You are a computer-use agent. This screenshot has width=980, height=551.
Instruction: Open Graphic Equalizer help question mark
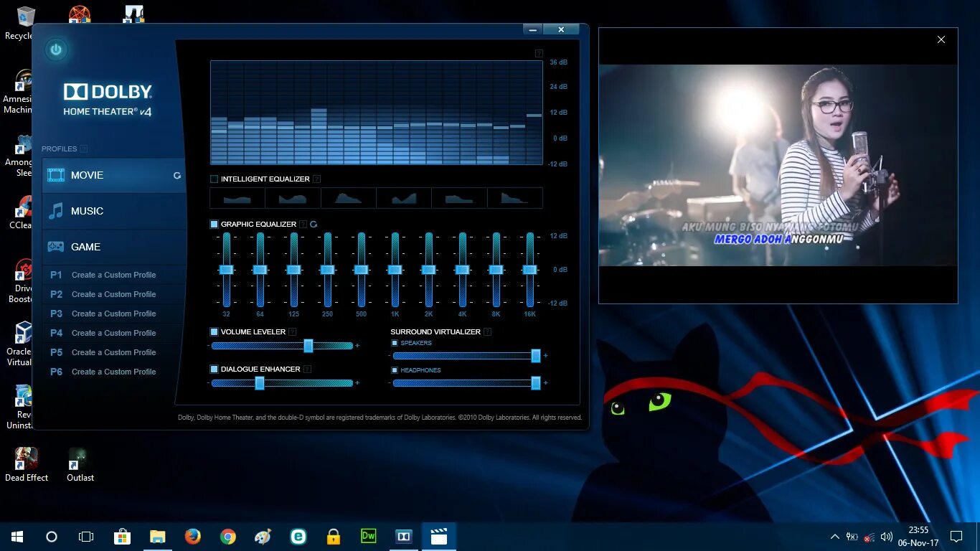click(x=303, y=224)
